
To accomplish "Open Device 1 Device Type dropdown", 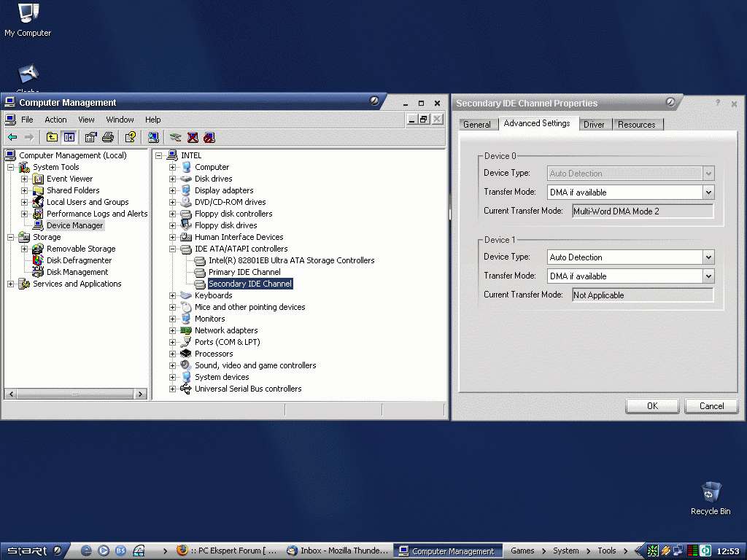I will click(x=708, y=257).
